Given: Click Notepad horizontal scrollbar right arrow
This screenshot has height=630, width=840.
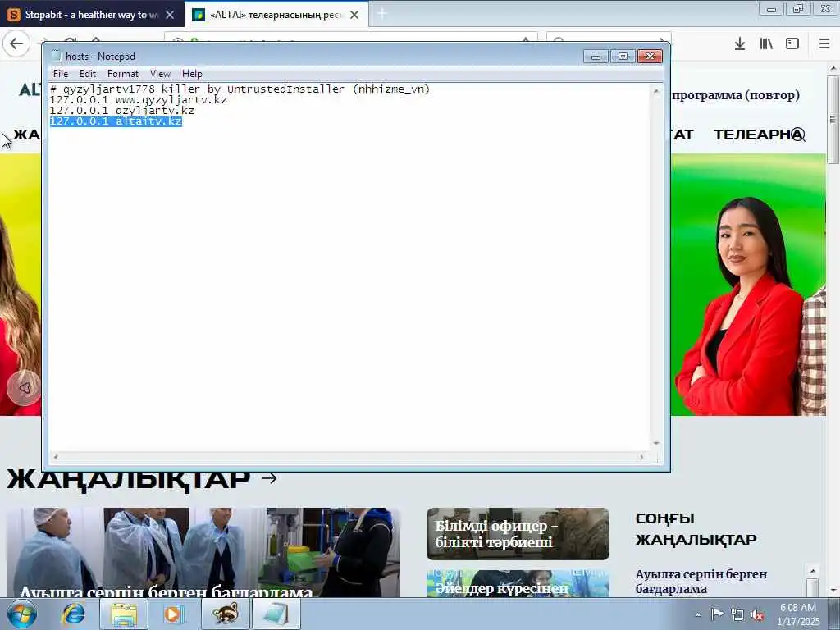Looking at the screenshot, I should (641, 457).
